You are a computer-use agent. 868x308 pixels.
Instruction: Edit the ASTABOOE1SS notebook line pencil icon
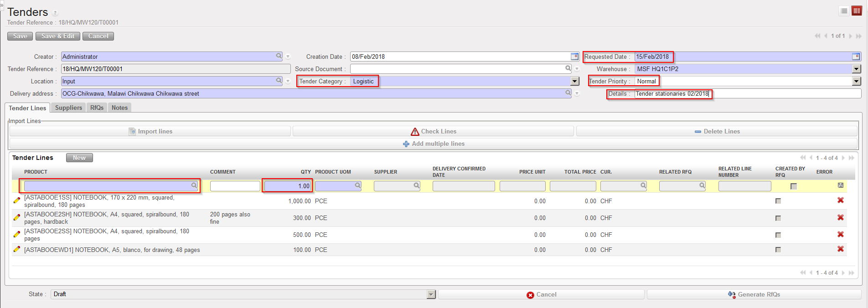pos(17,200)
